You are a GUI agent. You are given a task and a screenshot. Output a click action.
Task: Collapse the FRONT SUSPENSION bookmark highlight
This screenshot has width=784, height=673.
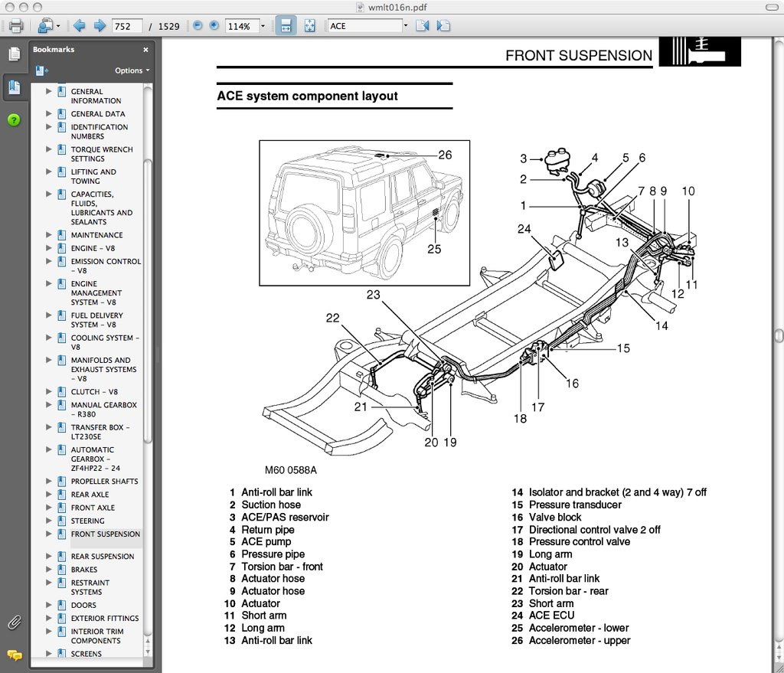coord(50,534)
